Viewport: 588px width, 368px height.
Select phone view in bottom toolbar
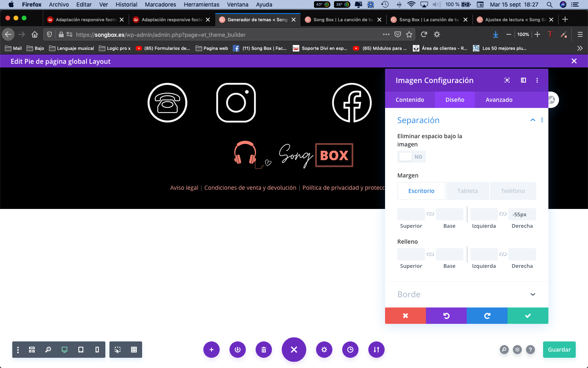97,350
